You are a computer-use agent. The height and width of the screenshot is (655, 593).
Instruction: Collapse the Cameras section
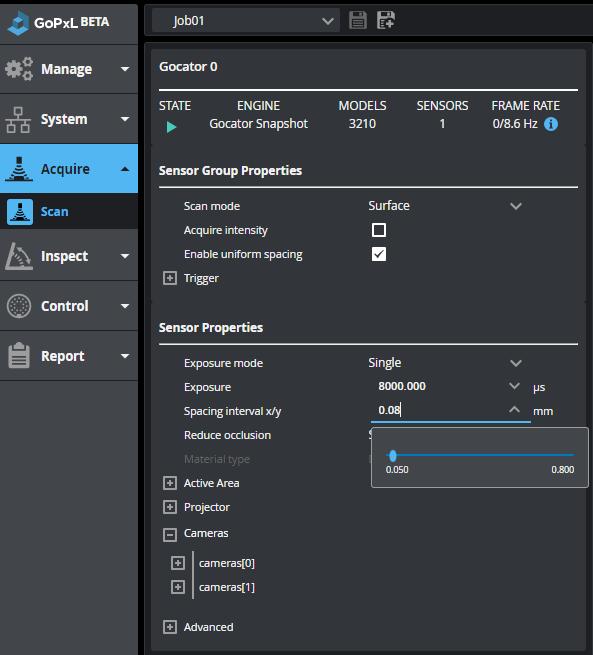pos(170,534)
